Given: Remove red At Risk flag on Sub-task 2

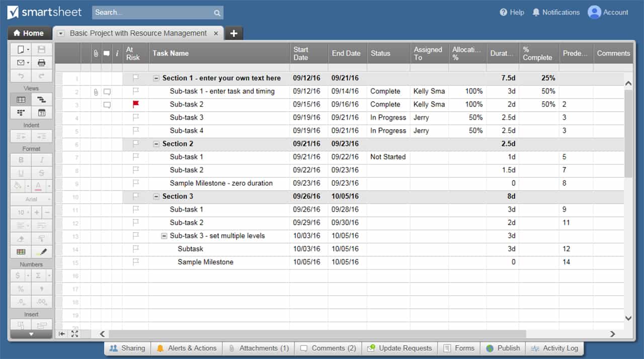Looking at the screenshot, I should point(135,105).
